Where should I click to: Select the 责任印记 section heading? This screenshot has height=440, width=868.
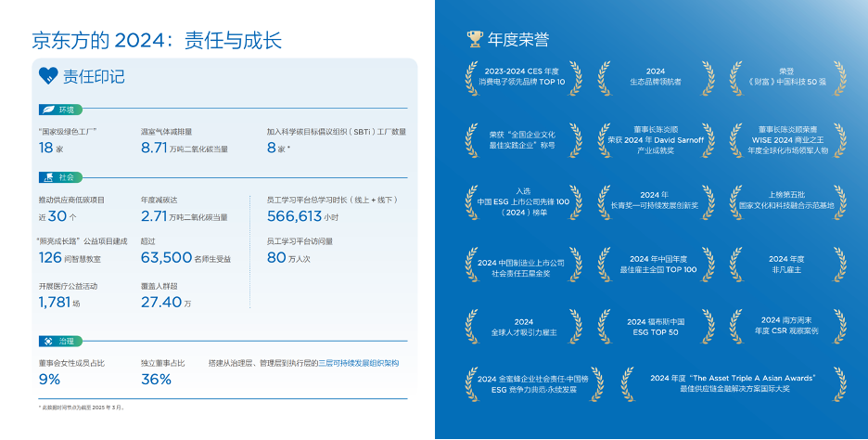click(94, 76)
